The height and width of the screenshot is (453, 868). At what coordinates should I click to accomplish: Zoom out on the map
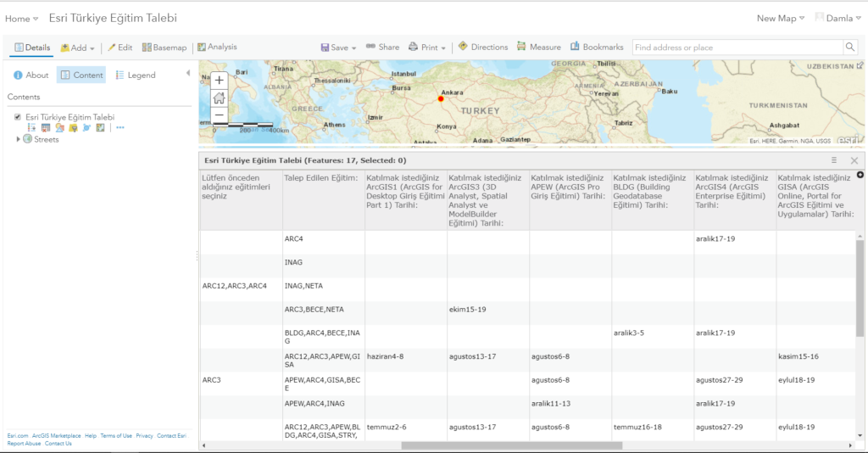(220, 115)
